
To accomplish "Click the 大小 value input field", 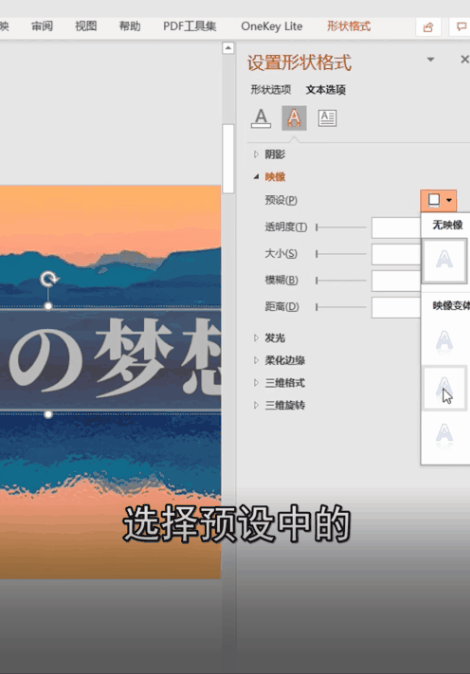I will pyautogui.click(x=396, y=254).
